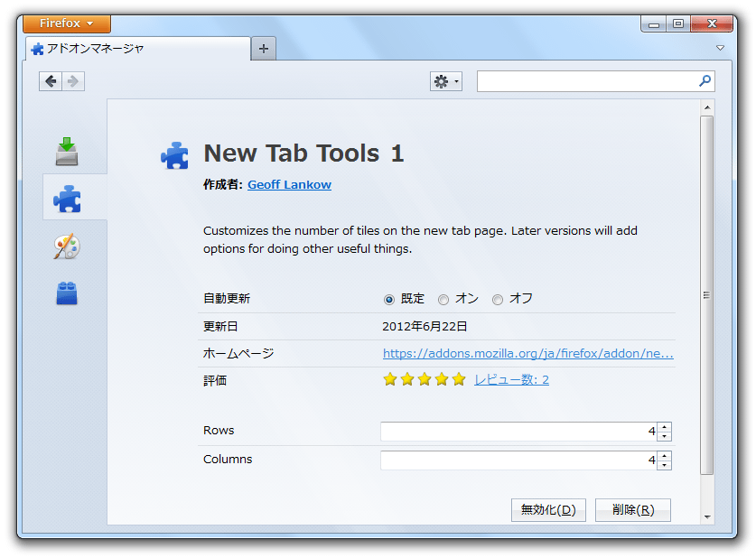Screen dimensions: 756x558
Task: Open the Firefox application menu
Action: (x=67, y=23)
